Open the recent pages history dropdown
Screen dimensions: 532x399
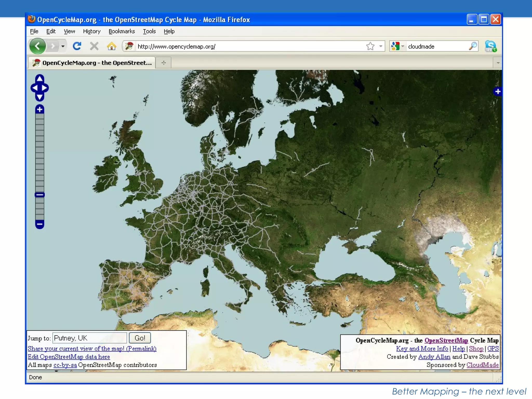[63, 46]
